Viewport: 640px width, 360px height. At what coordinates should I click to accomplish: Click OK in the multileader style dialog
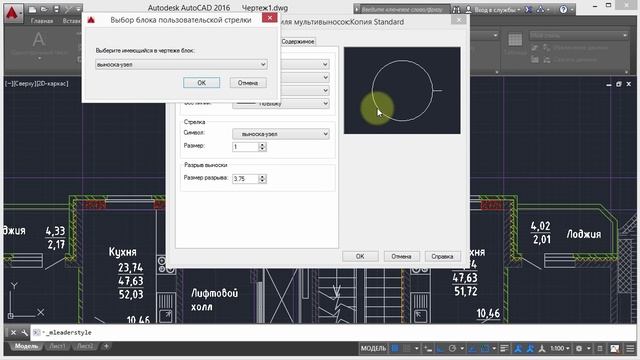coord(360,256)
